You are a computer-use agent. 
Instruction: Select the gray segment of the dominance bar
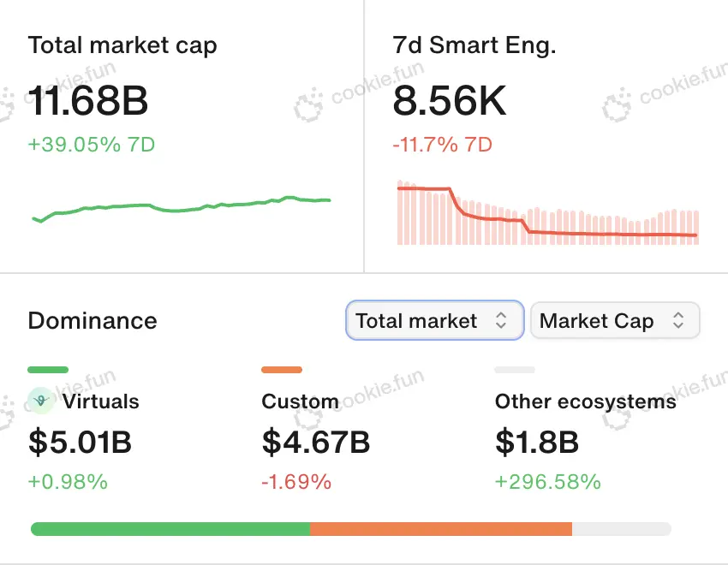621,529
